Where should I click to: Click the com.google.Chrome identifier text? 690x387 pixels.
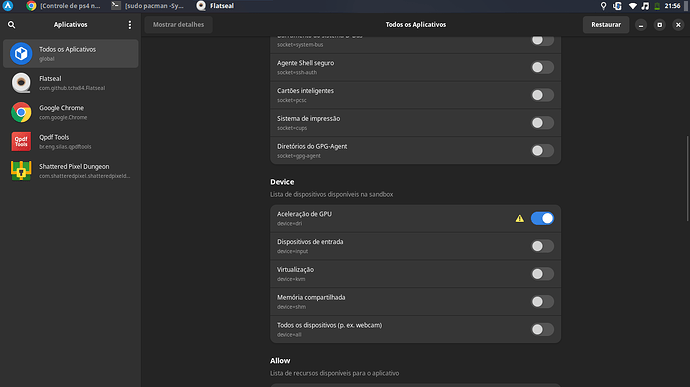[x=63, y=118]
